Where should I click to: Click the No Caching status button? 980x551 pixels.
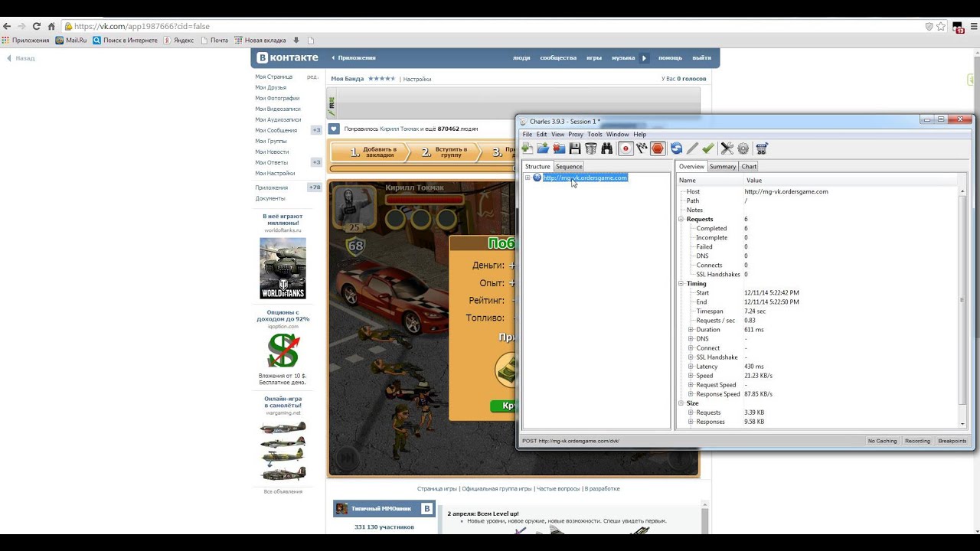point(882,441)
